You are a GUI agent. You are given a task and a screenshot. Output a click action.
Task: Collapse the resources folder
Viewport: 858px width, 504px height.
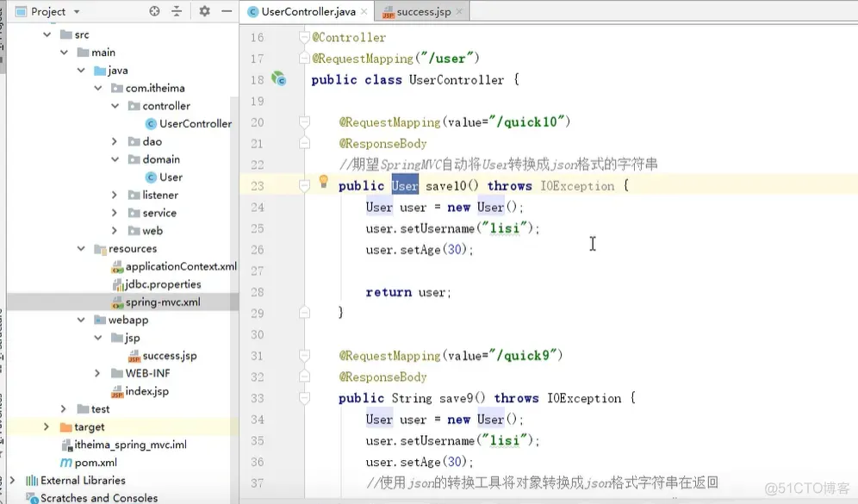[x=81, y=248]
